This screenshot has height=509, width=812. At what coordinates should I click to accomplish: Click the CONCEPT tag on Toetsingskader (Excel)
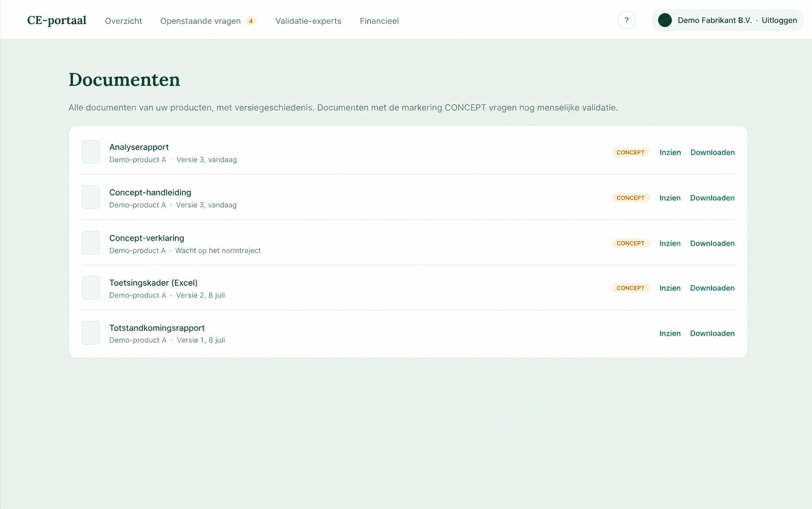click(x=631, y=288)
